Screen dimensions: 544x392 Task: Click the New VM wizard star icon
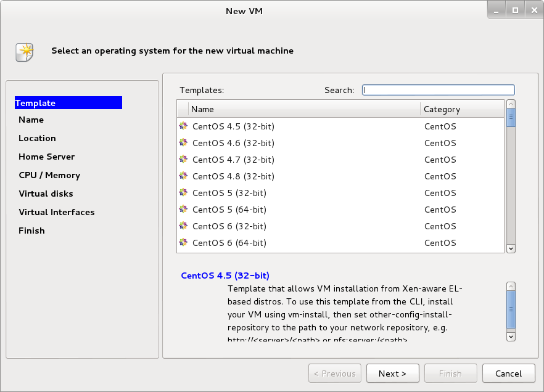click(x=25, y=52)
